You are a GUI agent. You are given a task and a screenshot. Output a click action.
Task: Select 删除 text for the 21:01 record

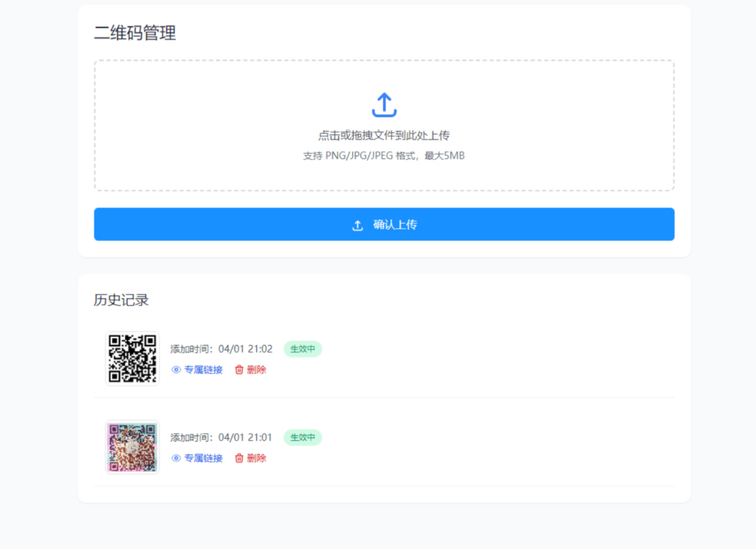click(x=257, y=458)
